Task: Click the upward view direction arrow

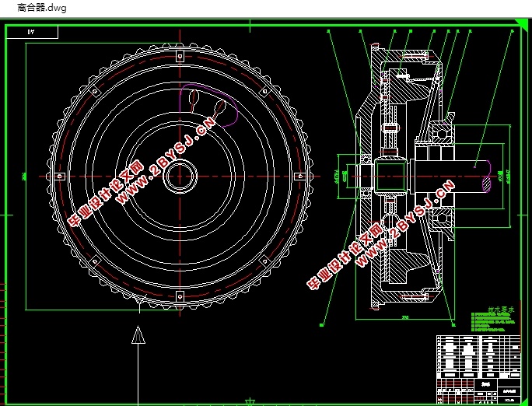Action: pos(138,334)
